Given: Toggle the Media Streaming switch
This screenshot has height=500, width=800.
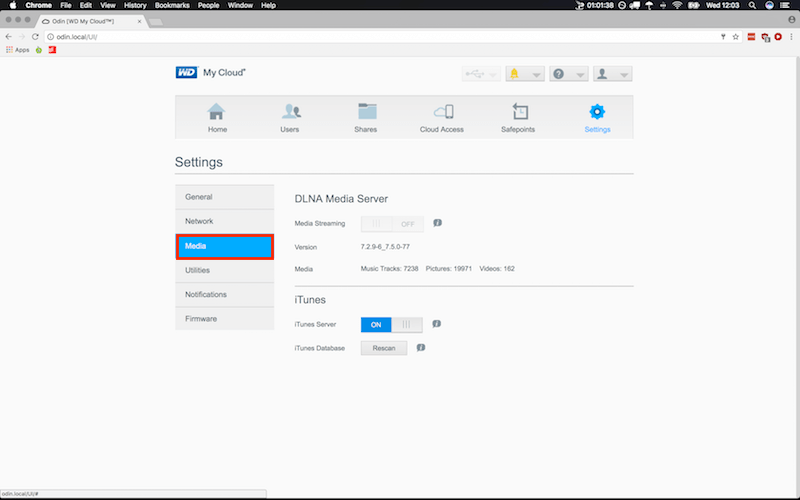Looking at the screenshot, I should [x=392, y=224].
